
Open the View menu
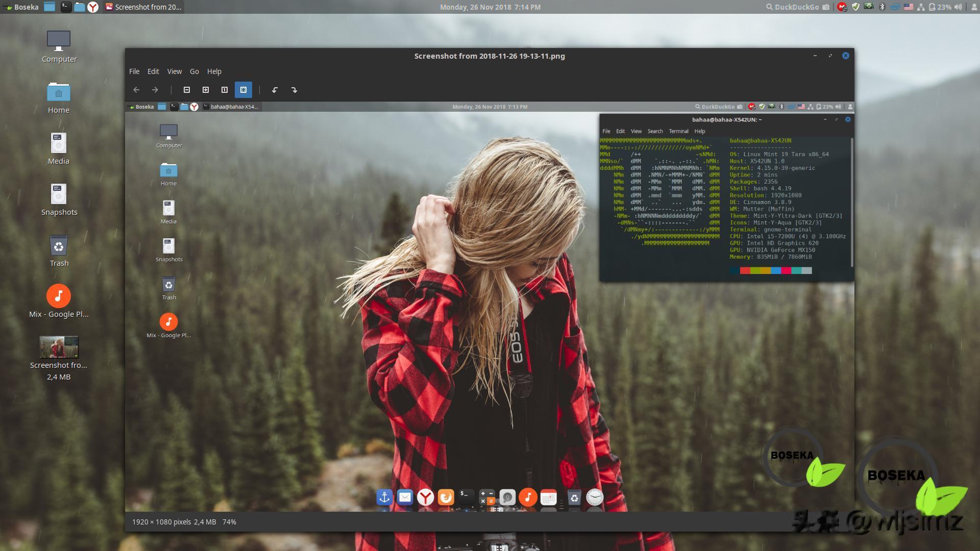click(x=174, y=71)
